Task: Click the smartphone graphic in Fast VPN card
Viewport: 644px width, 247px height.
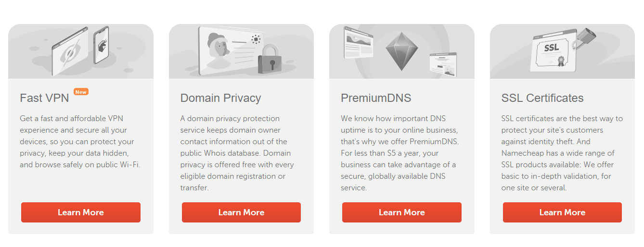Action: [x=101, y=45]
